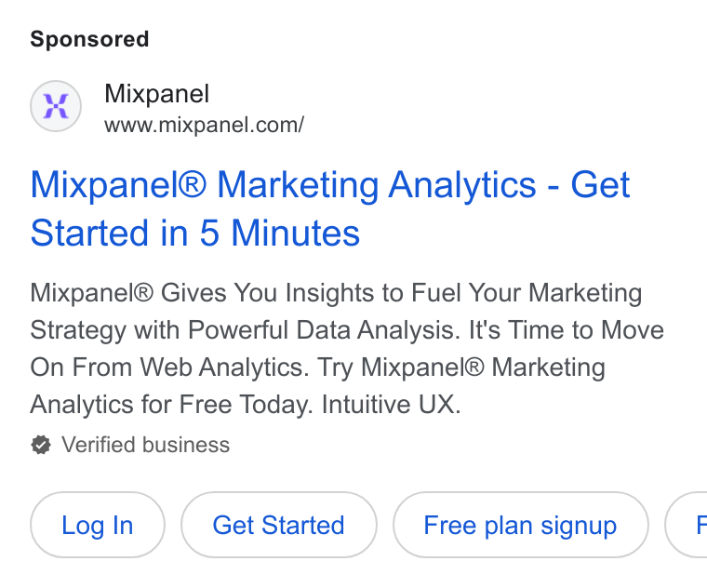707x588 pixels.
Task: Select the Get Started sitelink chip
Action: [x=279, y=525]
